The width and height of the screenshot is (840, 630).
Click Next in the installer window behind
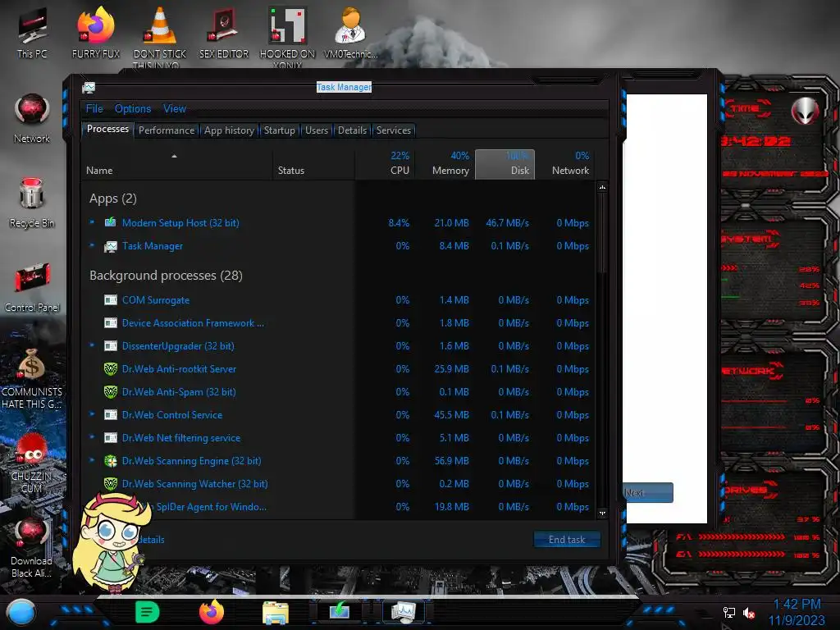pos(648,492)
